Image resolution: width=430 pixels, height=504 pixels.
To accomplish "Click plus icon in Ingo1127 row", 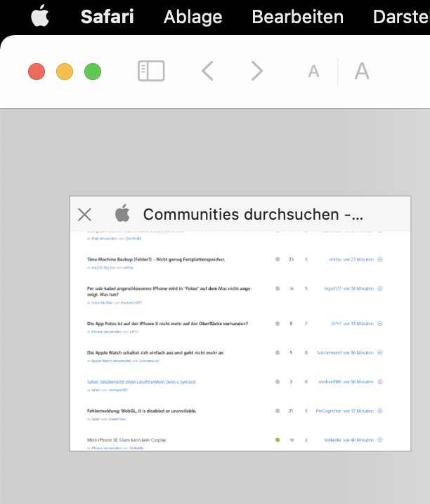I will point(380,289).
